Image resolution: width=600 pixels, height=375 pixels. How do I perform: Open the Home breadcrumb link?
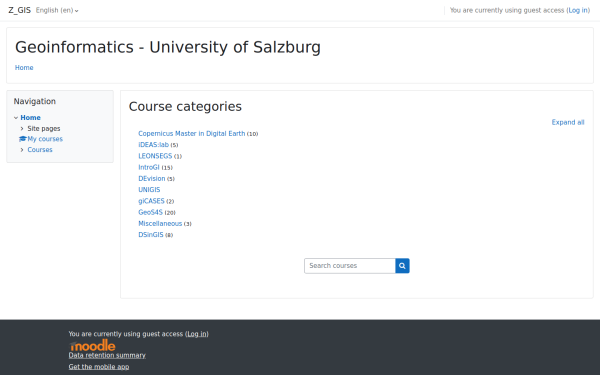24,68
